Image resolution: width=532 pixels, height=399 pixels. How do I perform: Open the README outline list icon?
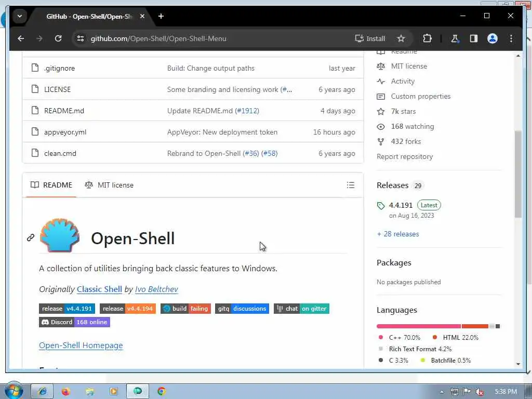351,185
